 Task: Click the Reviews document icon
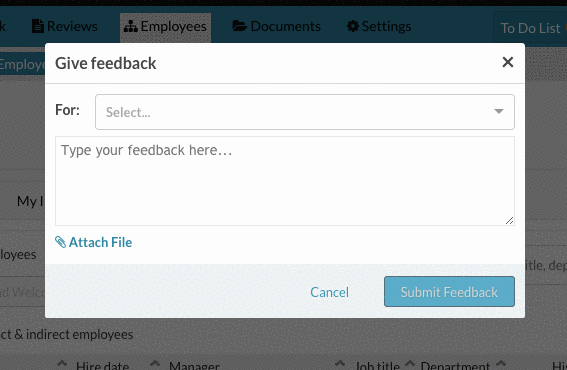38,26
